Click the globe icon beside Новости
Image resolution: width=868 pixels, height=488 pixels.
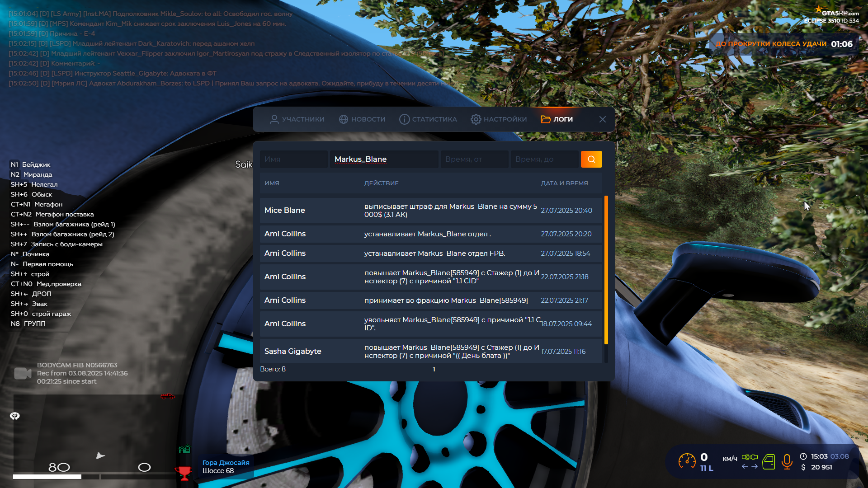(x=344, y=119)
